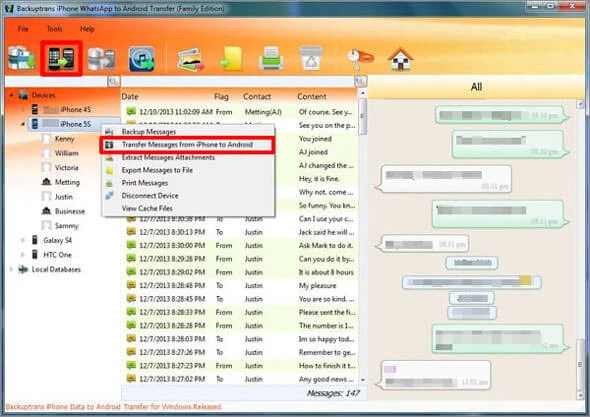This screenshot has height=417, width=590.
Task: Sort by the Flag column header
Action: 221,97
